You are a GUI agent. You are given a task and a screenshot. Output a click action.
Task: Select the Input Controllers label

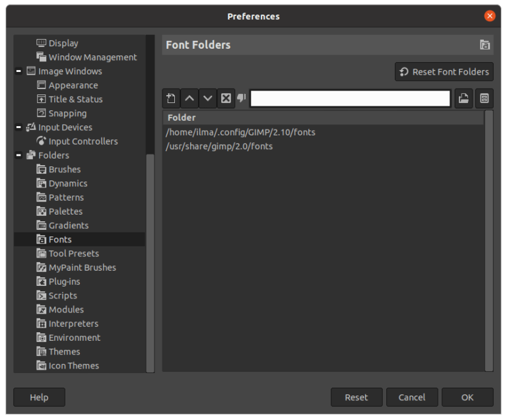click(x=83, y=141)
